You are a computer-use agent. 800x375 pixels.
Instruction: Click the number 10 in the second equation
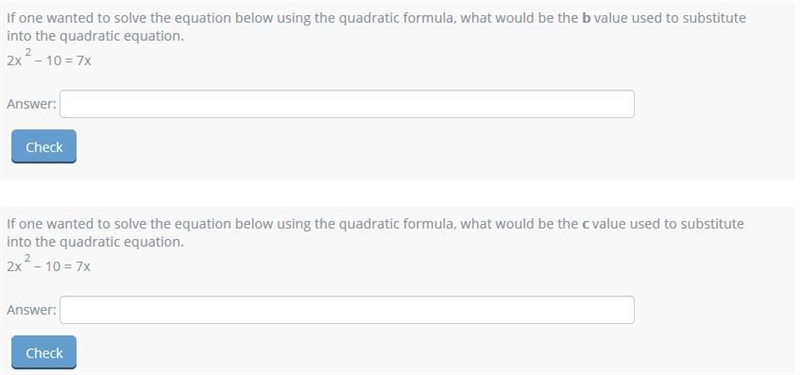click(53, 267)
